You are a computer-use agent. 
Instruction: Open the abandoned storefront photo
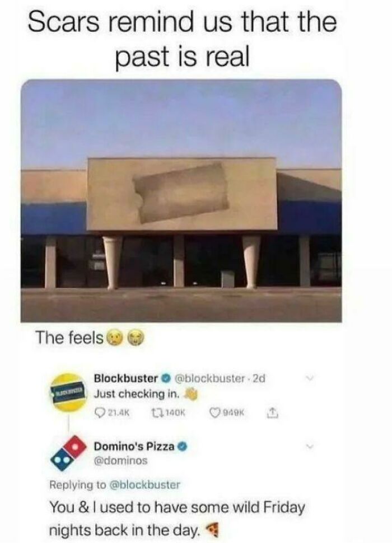pyautogui.click(x=181, y=201)
